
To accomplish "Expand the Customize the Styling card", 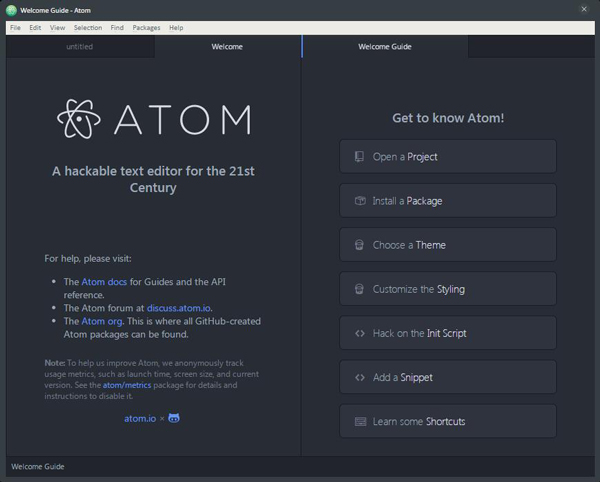I will point(448,289).
